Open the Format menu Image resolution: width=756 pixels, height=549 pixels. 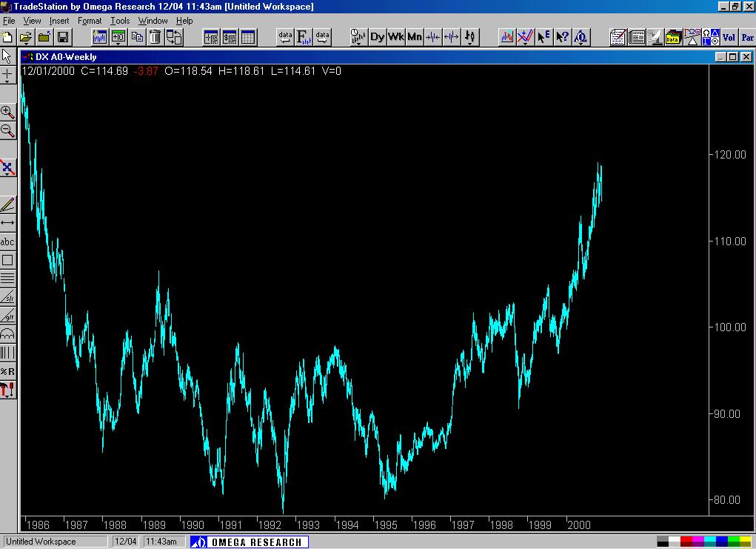tap(90, 21)
